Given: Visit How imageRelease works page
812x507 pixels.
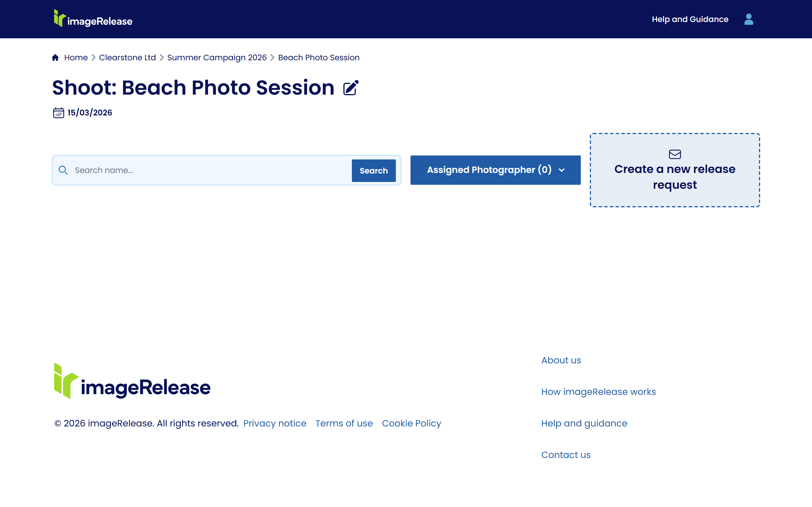Looking at the screenshot, I should 598,392.
